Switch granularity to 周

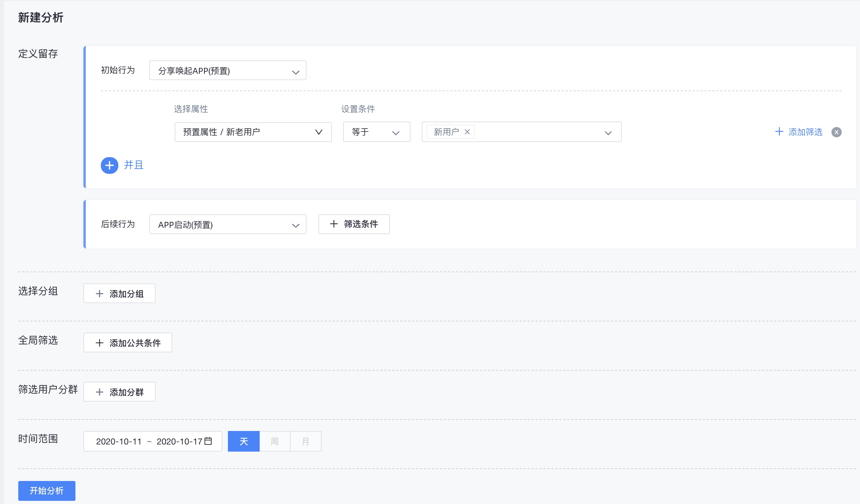tap(275, 441)
